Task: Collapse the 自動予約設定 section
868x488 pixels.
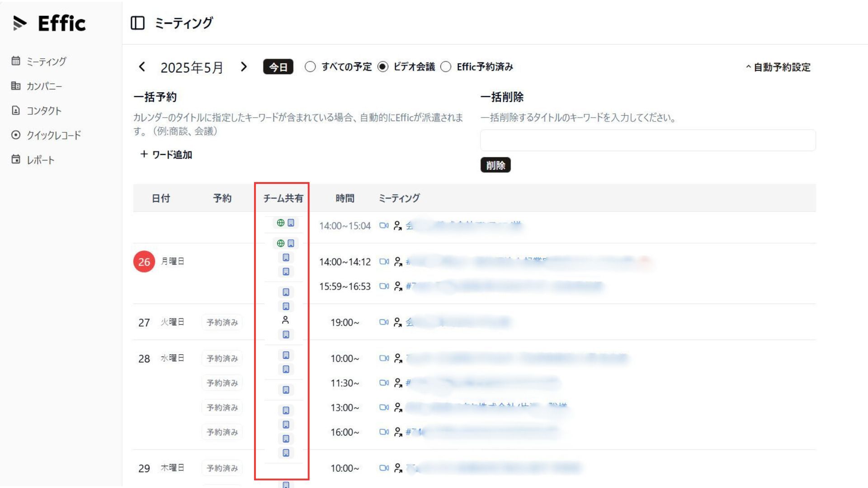Action: pyautogui.click(x=778, y=67)
